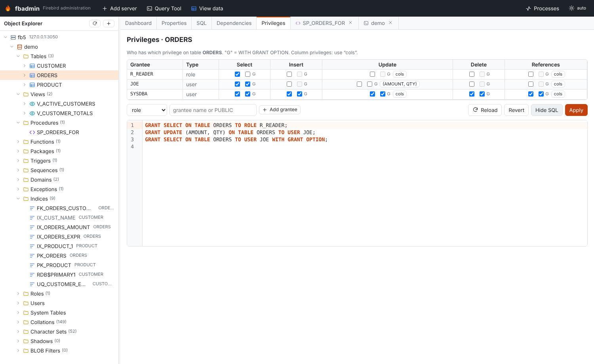Image resolution: width=594 pixels, height=364 pixels.
Task: Open the Query Tool menu item
Action: [x=164, y=8]
